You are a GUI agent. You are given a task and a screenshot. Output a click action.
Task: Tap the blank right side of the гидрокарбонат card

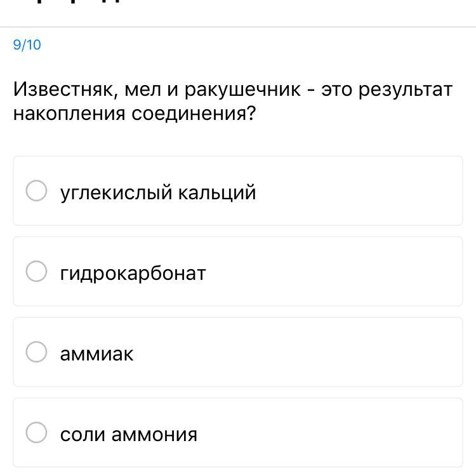334,271
